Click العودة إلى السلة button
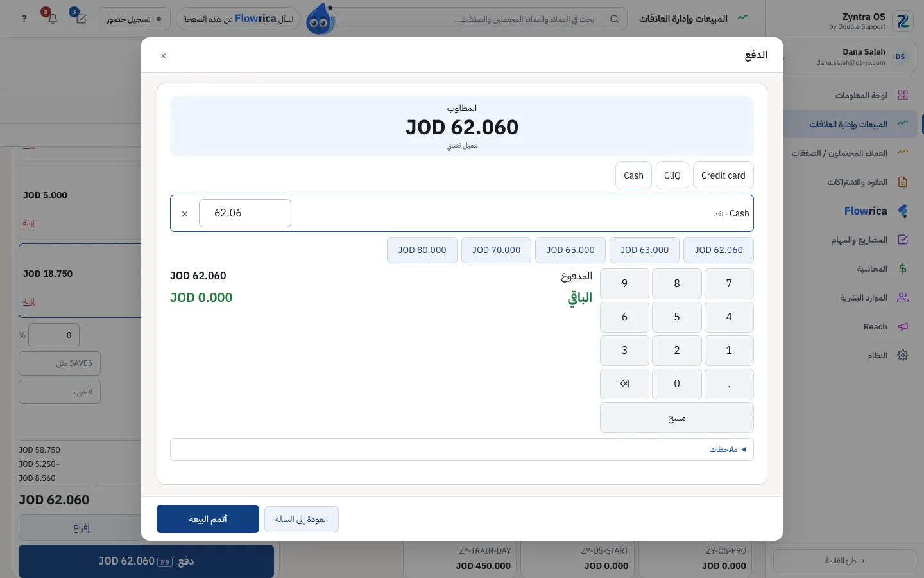Image resolution: width=924 pixels, height=578 pixels. tap(302, 519)
